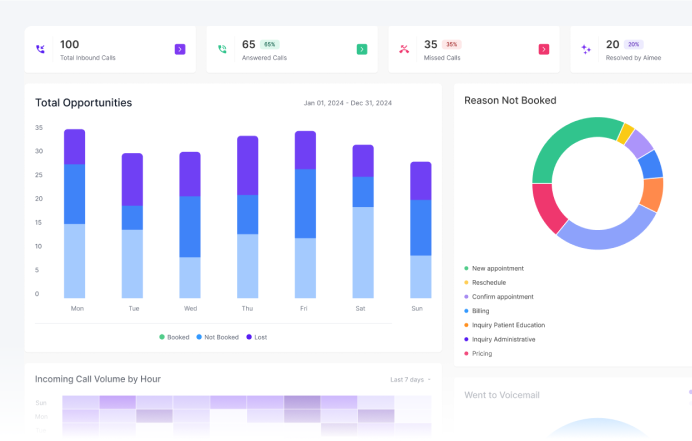Toggle Pricing legend entry
The width and height of the screenshot is (692, 441).
(478, 353)
